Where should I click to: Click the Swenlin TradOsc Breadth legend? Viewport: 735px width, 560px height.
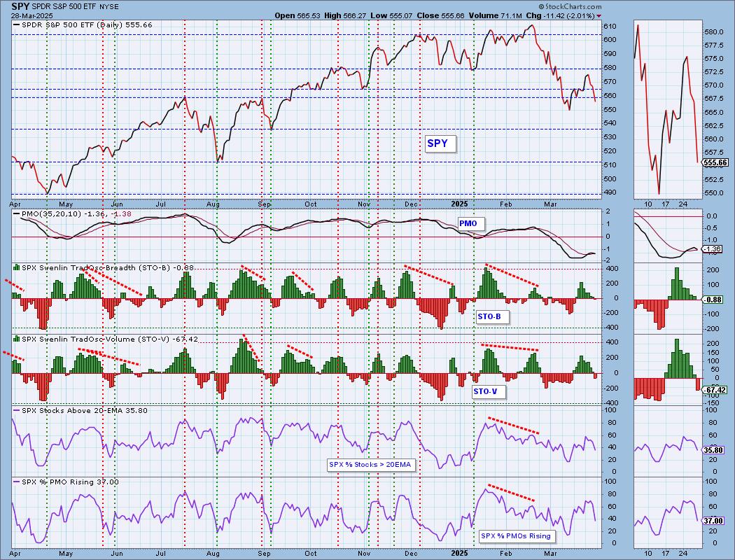coord(103,267)
